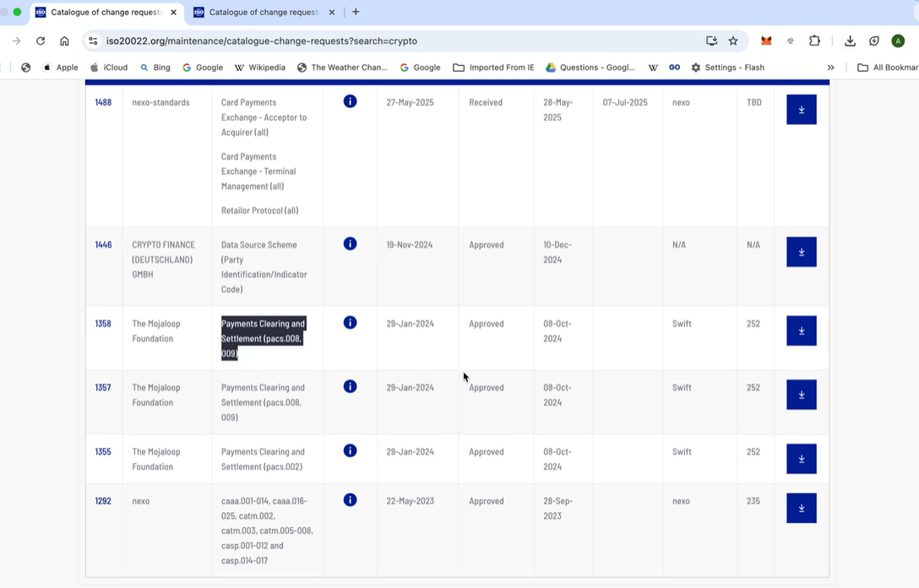
Task: Go to browser home page icon
Action: pyautogui.click(x=64, y=41)
